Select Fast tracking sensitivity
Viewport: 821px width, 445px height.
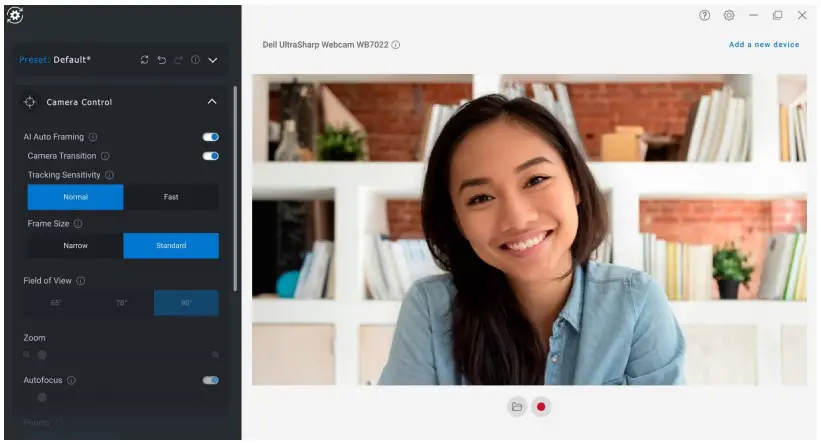coord(171,197)
